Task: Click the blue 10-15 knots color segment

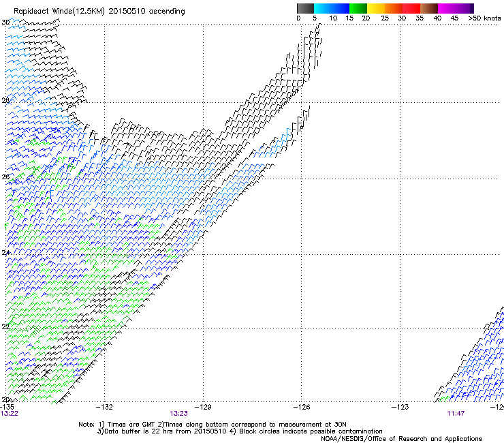Action: (x=341, y=8)
